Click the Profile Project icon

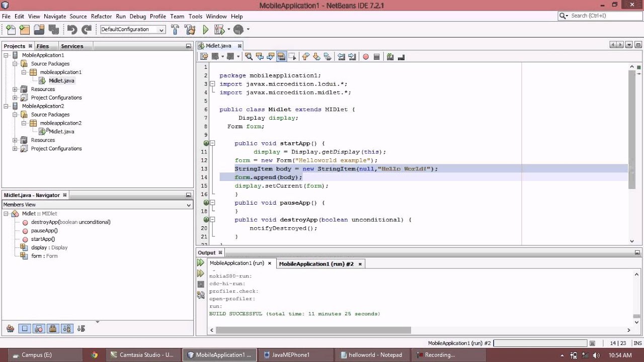tap(238, 30)
